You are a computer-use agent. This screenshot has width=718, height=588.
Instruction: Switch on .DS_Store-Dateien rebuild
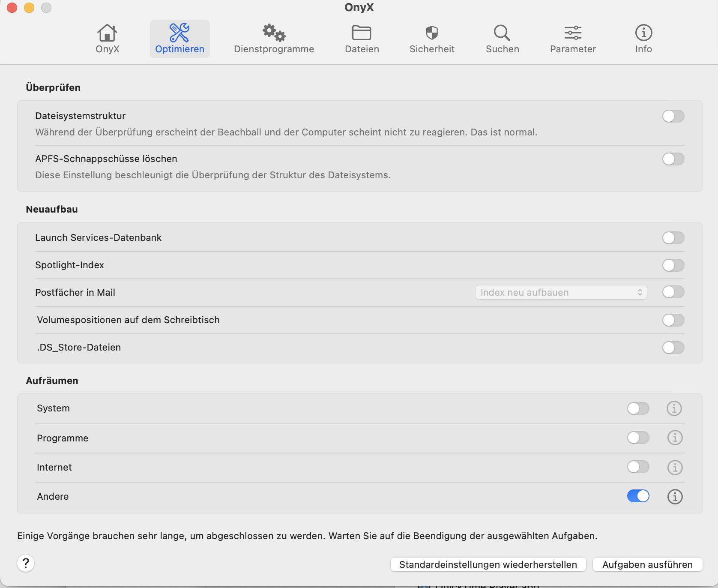(673, 348)
